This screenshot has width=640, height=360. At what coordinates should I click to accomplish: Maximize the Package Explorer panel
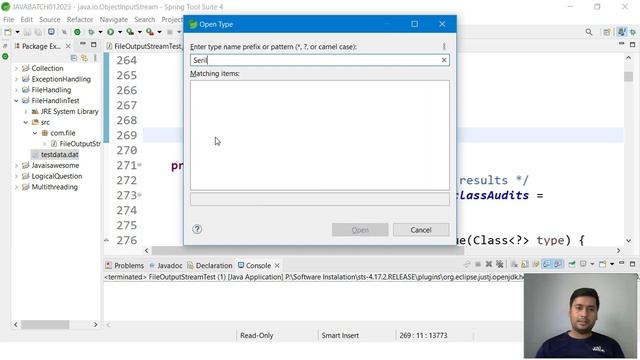click(93, 44)
